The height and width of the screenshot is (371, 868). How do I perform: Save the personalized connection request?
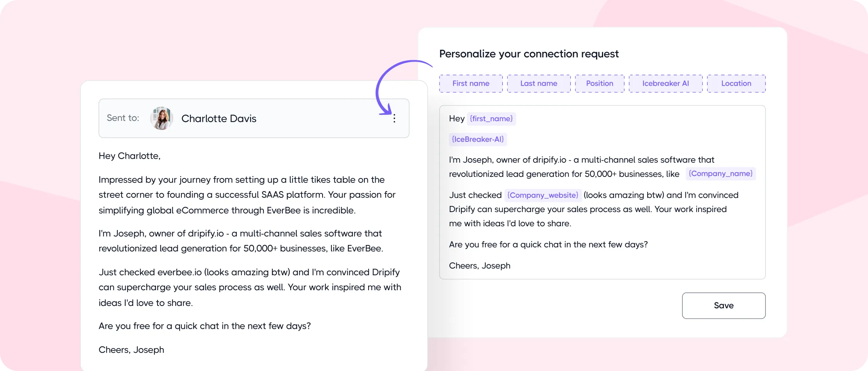(x=724, y=306)
